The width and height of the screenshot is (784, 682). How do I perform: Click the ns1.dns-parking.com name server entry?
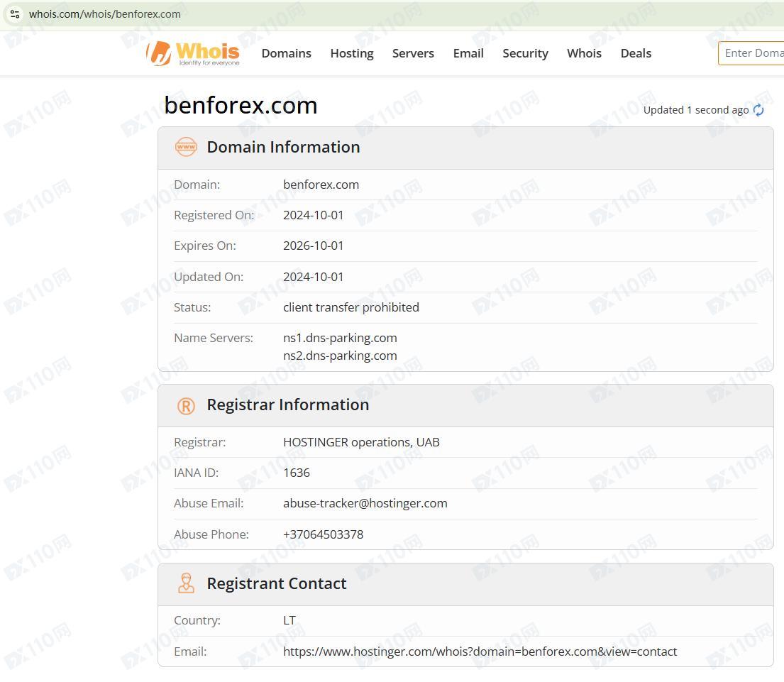point(340,338)
